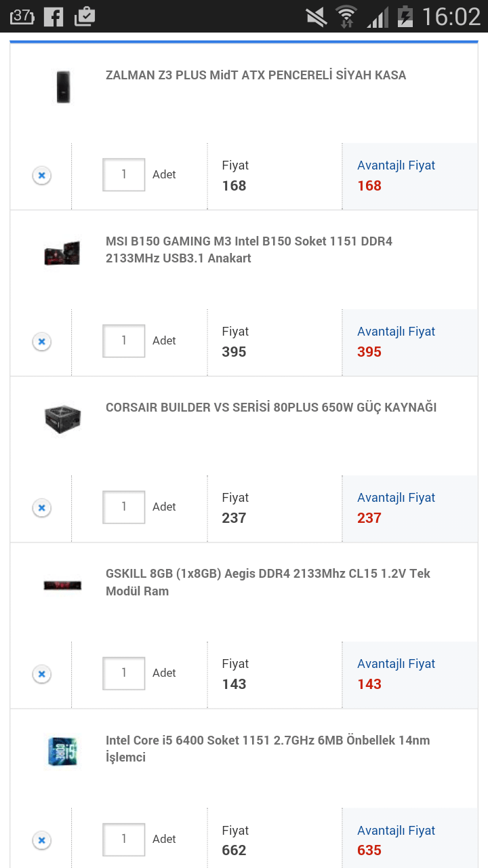Remove the Intel Core i5 6400 processor
Viewport: 488px width, 868px height.
[x=41, y=840]
